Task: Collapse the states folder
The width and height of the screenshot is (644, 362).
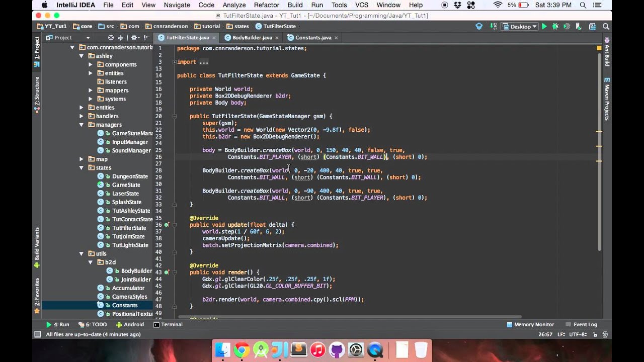Action: 82,168
